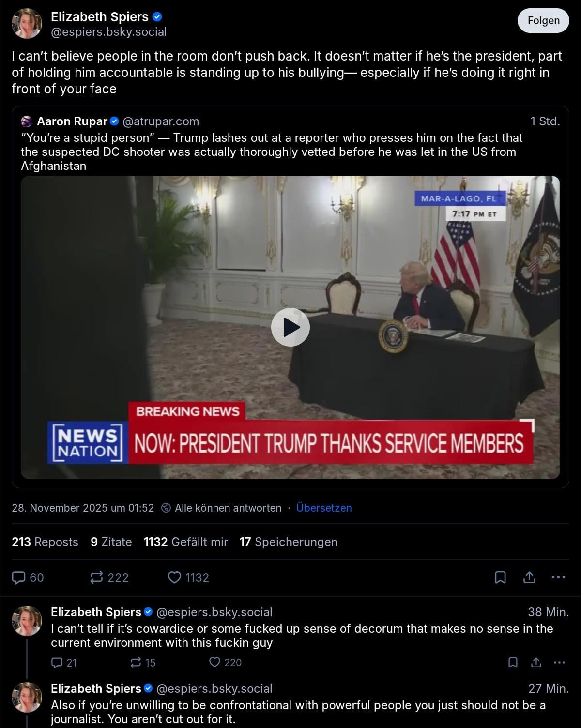The height and width of the screenshot is (728, 581).
Task: Share the main post via upload icon
Action: 529,577
